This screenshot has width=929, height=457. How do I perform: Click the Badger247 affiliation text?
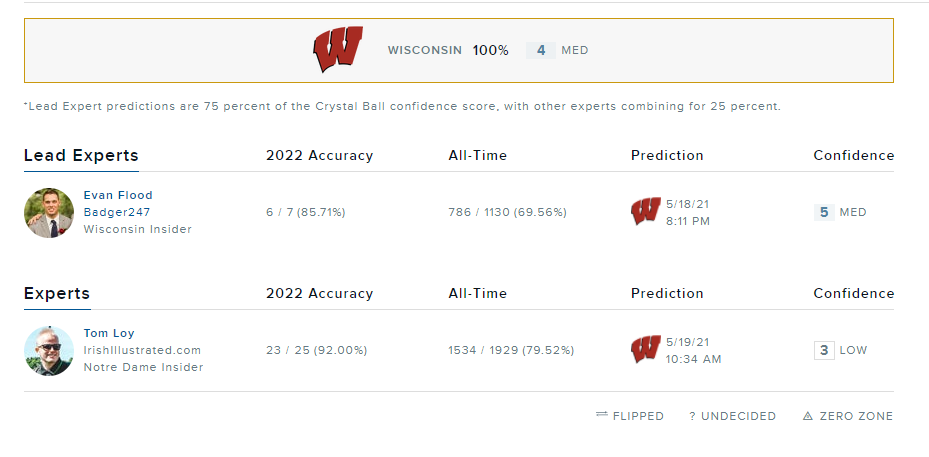point(117,212)
